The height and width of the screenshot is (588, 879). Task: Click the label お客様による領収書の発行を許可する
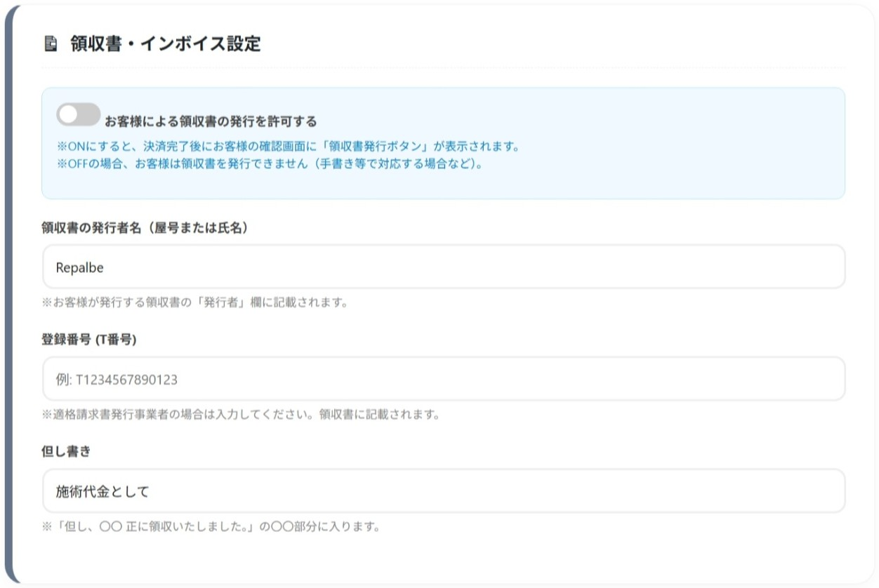click(x=211, y=121)
